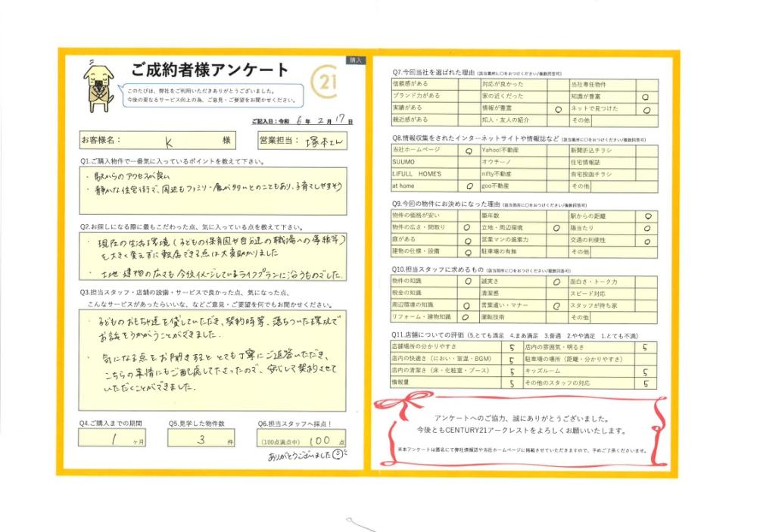Select the 知識が豊富 circle mark

pyautogui.click(x=646, y=97)
